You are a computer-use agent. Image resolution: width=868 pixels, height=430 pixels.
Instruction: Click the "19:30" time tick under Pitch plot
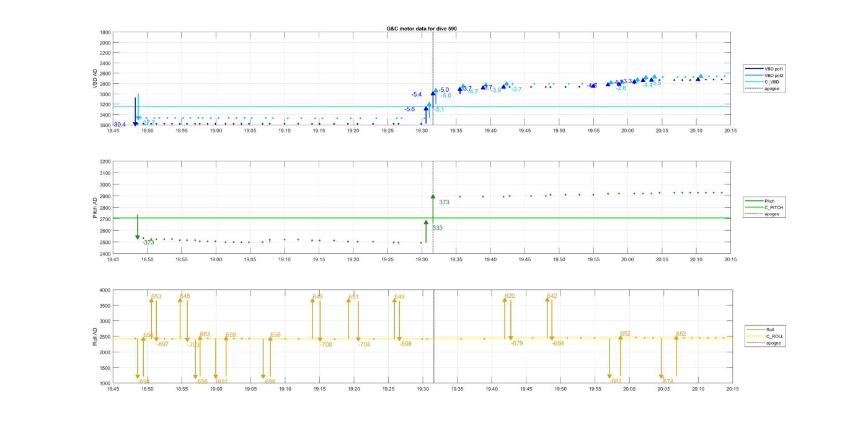(422, 260)
